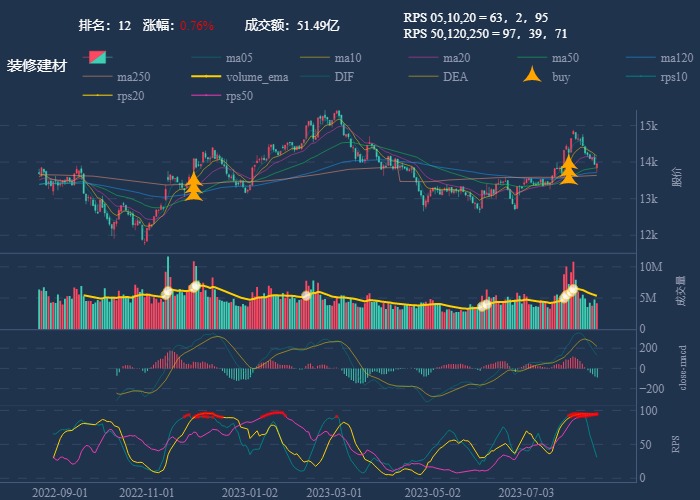The width and height of the screenshot is (700, 500).
Task: Click the buy signal arrows near 2022-11-01
Action: pos(193,187)
